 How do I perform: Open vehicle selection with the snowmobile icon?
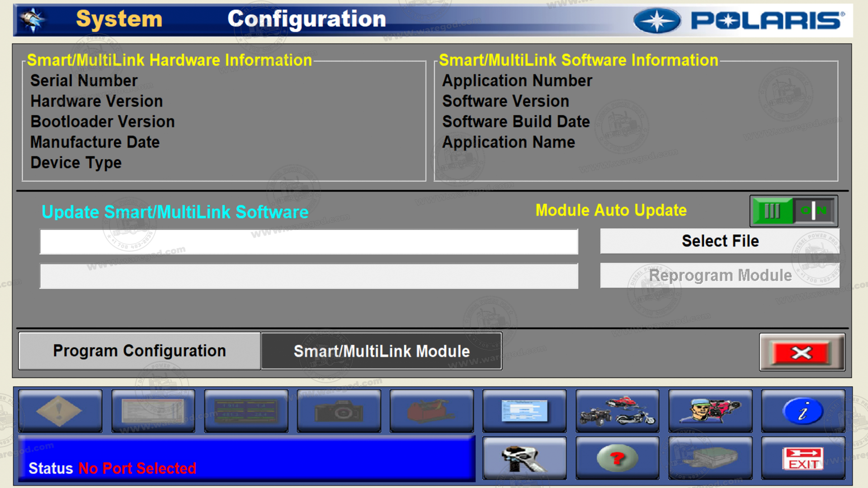pyautogui.click(x=618, y=411)
